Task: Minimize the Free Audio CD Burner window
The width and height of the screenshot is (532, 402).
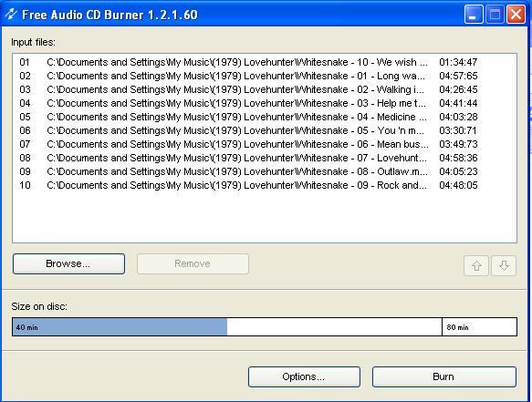Action: pos(474,15)
